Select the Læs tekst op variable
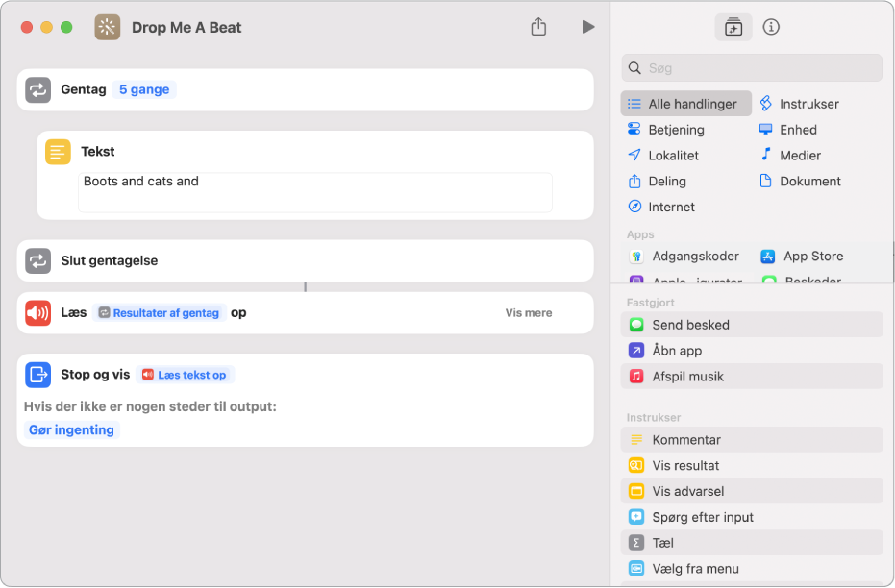The image size is (895, 588). pyautogui.click(x=185, y=375)
